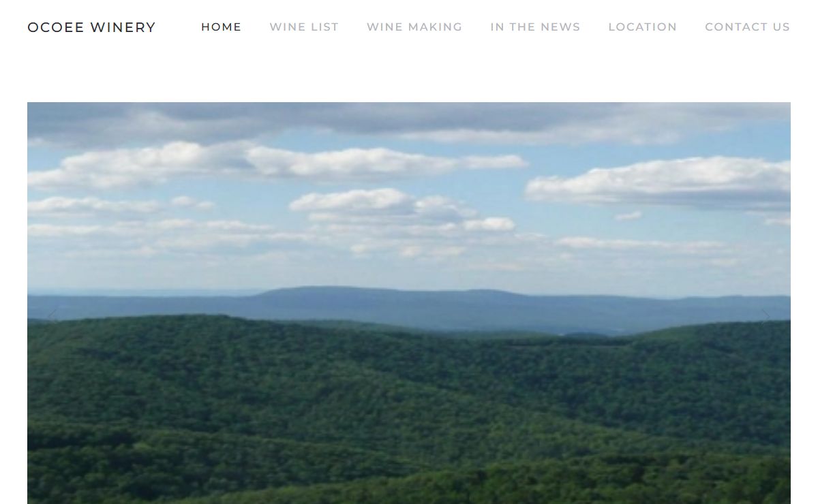This screenshot has width=818, height=504.
Task: Open the Wine List page
Action: (304, 27)
